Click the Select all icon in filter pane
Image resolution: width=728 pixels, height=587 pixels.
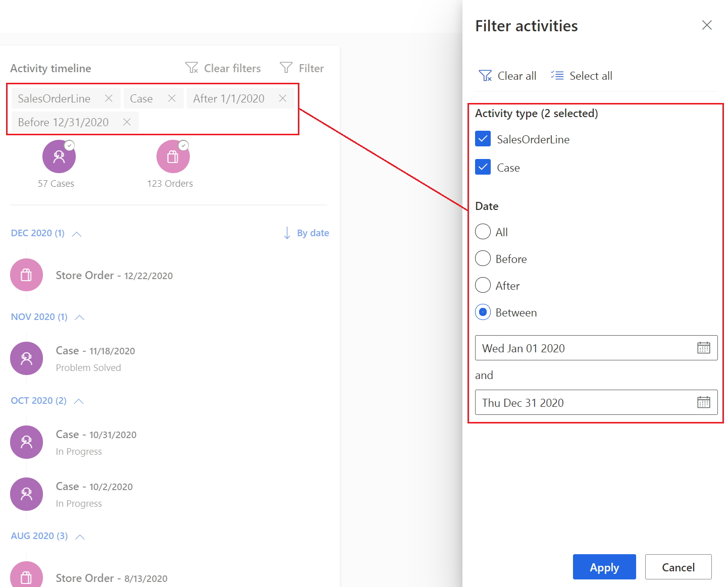(x=557, y=75)
